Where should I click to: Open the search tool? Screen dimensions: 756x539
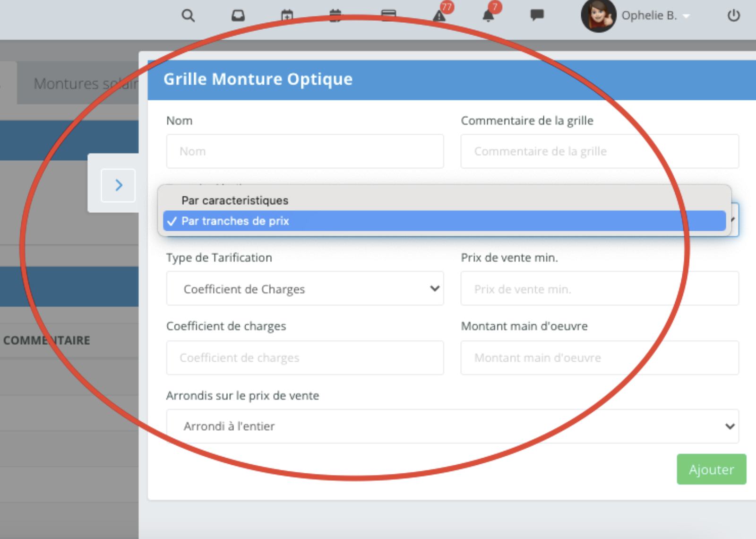coord(189,16)
